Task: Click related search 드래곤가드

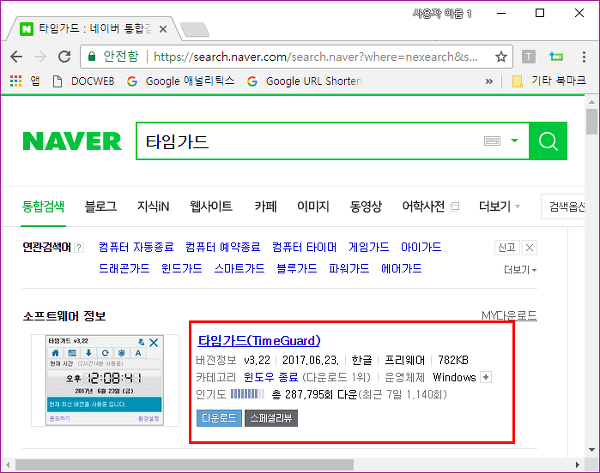Action: (124, 269)
